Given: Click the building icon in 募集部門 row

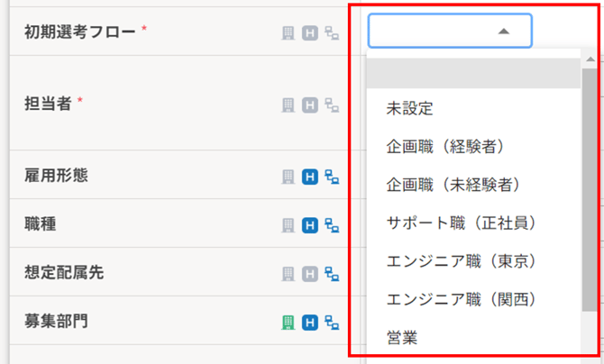Looking at the screenshot, I should tap(288, 322).
